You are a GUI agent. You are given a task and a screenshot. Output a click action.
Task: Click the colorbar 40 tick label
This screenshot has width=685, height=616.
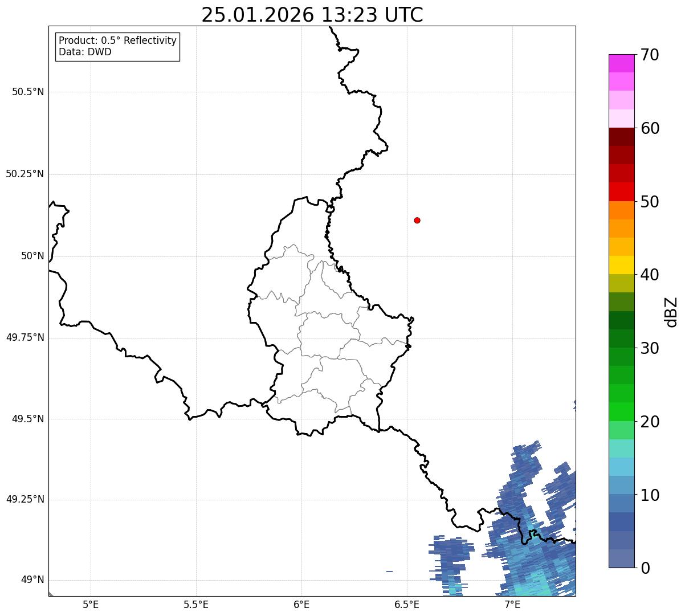(650, 275)
